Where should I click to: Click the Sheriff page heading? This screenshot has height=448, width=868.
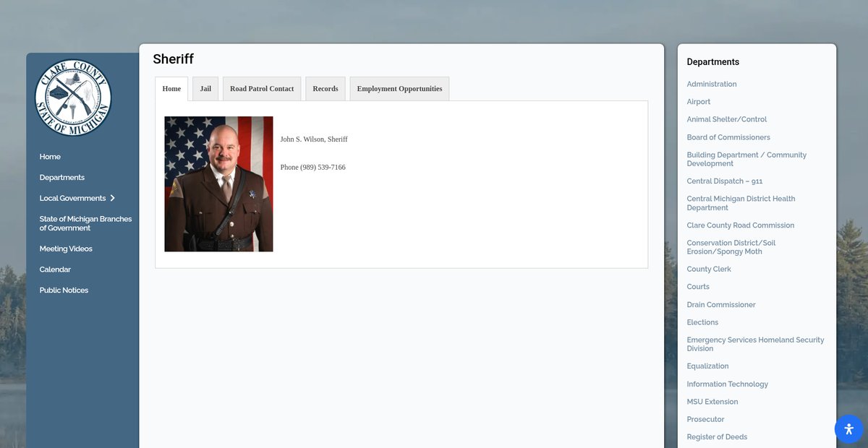pos(174,59)
